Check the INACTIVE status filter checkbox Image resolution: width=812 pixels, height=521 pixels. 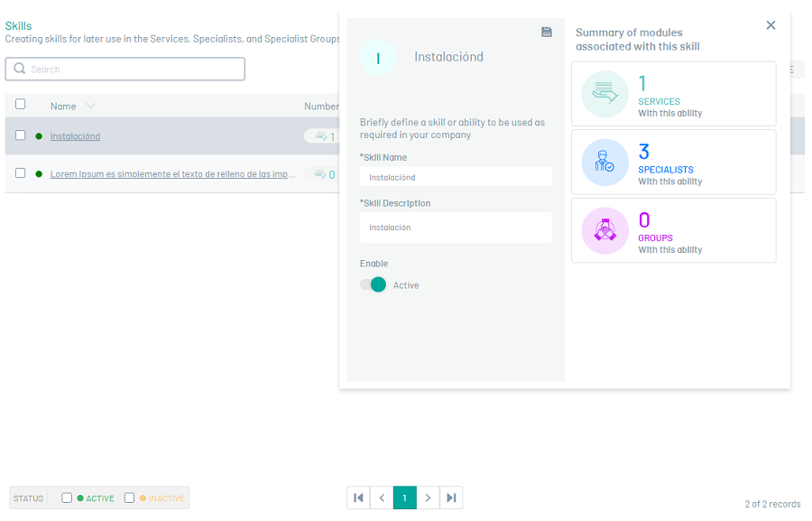(x=129, y=498)
